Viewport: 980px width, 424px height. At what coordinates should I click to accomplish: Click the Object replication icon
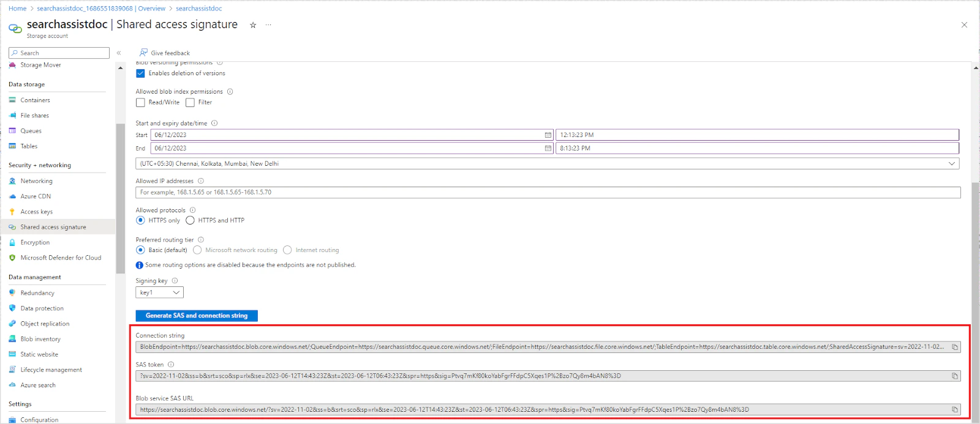(12, 324)
